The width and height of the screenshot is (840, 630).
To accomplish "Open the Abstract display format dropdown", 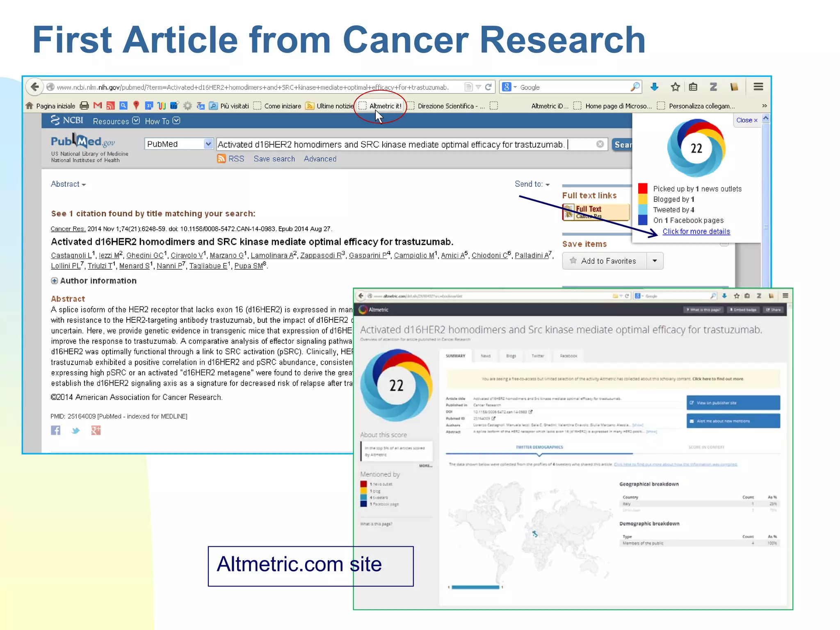I will 68,184.
